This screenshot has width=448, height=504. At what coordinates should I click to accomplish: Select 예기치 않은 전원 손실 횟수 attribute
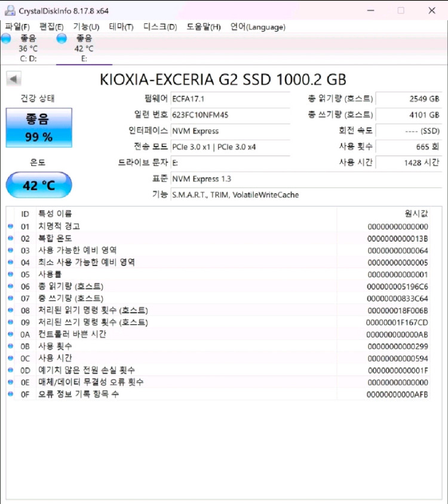point(87,370)
